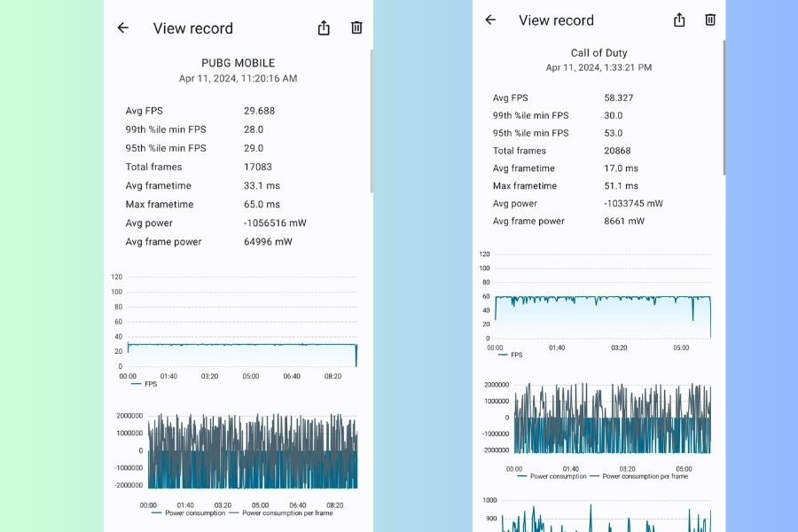This screenshot has width=798, height=532.
Task: Go back from Call of Duty record
Action: click(x=490, y=20)
